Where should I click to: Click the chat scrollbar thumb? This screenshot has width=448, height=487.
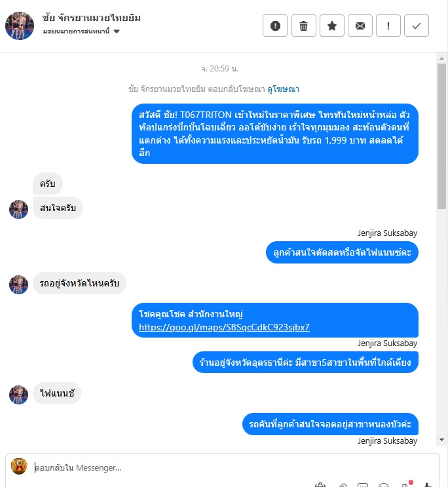click(x=442, y=136)
